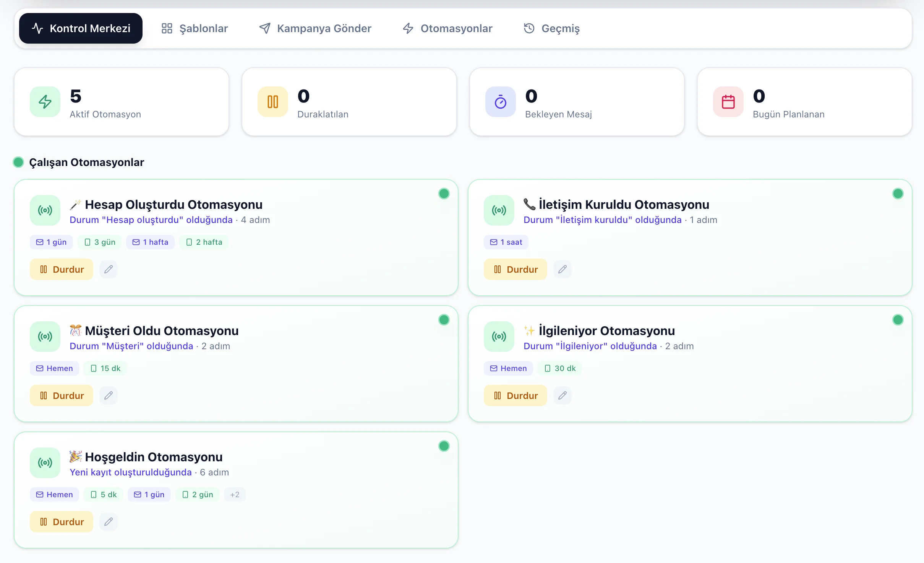Image resolution: width=924 pixels, height=563 pixels.
Task: Pause the Hesap Oluşturdu Otomasyonu with Durdur
Action: [x=62, y=269]
